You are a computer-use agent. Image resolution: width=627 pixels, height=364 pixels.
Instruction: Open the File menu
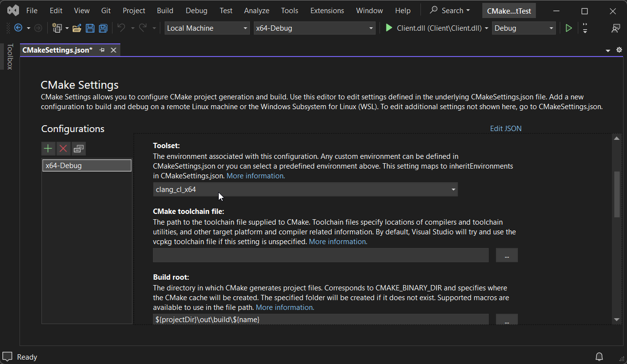pyautogui.click(x=32, y=10)
